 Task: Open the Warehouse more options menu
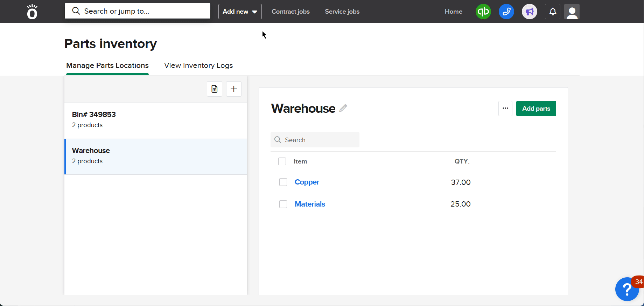(x=505, y=109)
